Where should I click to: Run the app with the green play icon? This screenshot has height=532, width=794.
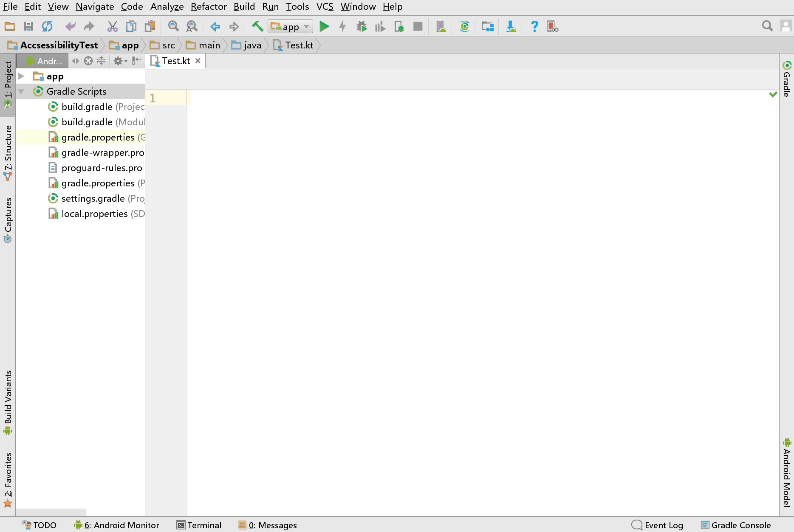(324, 27)
